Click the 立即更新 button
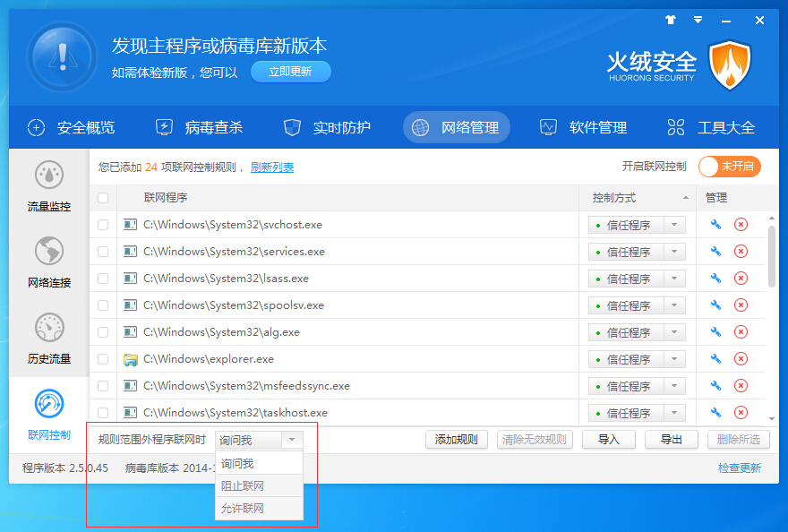788x532 pixels. tap(290, 72)
